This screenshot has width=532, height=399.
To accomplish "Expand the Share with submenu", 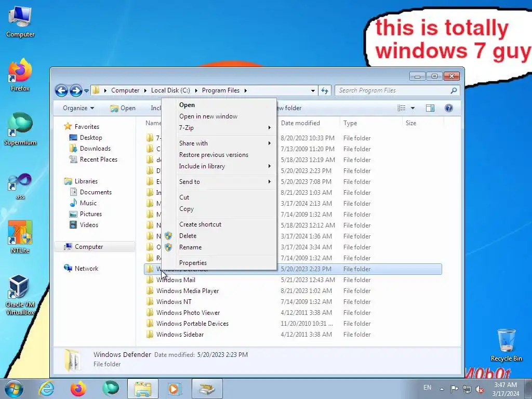I will [x=270, y=143].
